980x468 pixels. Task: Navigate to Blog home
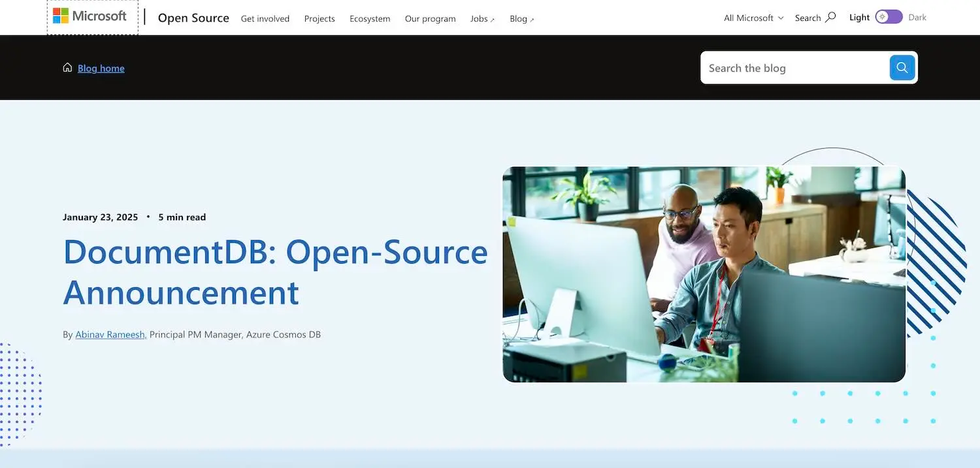[101, 68]
